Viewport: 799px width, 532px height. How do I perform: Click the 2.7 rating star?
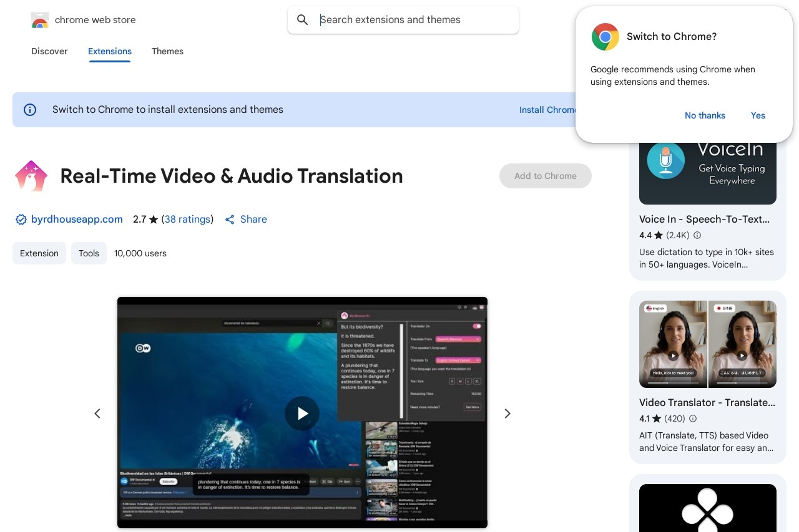pos(154,220)
